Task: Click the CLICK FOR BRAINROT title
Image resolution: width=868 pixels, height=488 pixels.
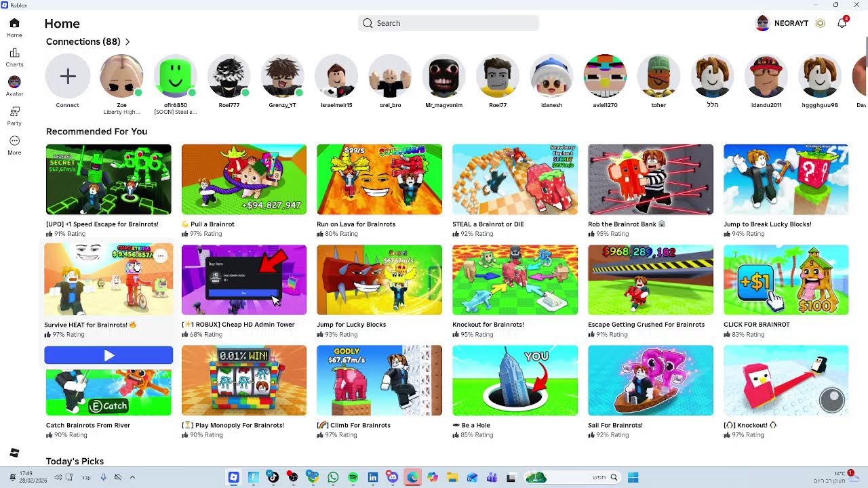Action: pyautogui.click(x=757, y=325)
